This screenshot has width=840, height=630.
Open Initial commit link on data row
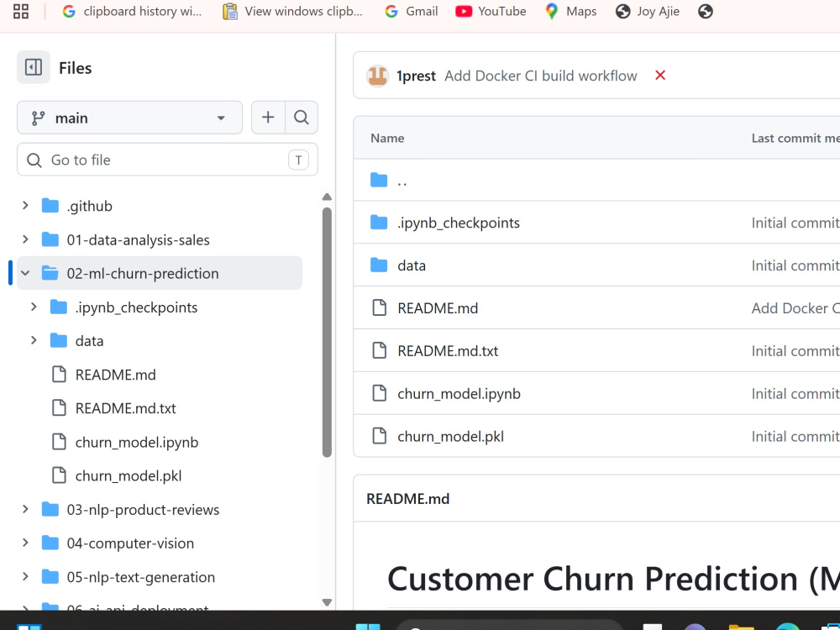coord(795,265)
